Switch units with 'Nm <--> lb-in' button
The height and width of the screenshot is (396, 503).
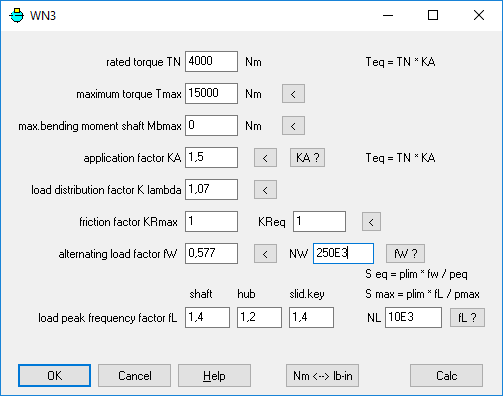click(322, 376)
